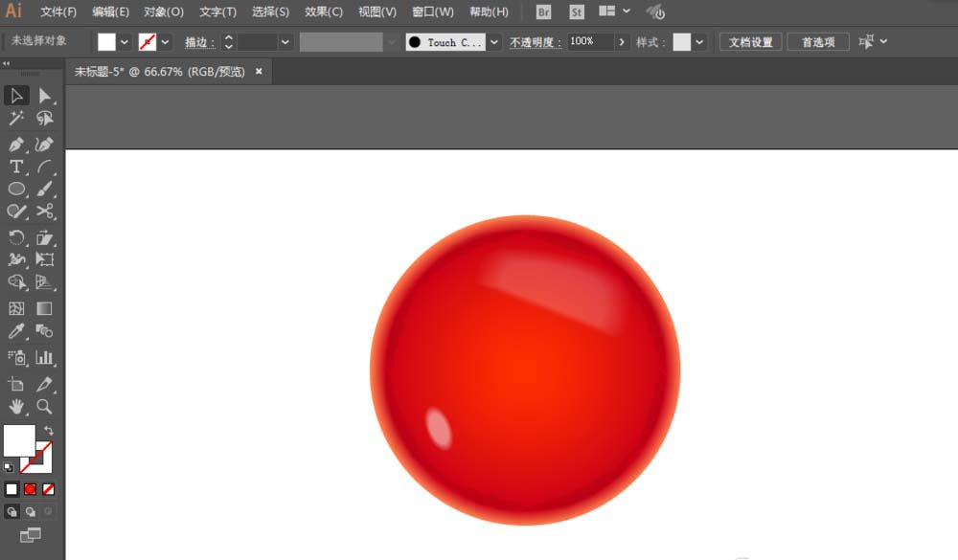Viewport: 958px width, 560px height.
Task: Select the Scale tool
Action: [45, 237]
